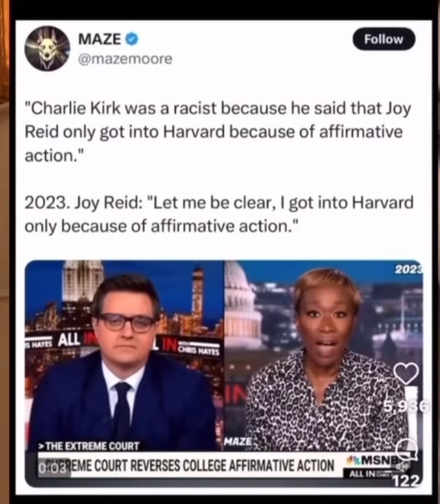The image size is (440, 504).
Task: Play the embedded MSNBC video clip
Action: click(x=224, y=373)
